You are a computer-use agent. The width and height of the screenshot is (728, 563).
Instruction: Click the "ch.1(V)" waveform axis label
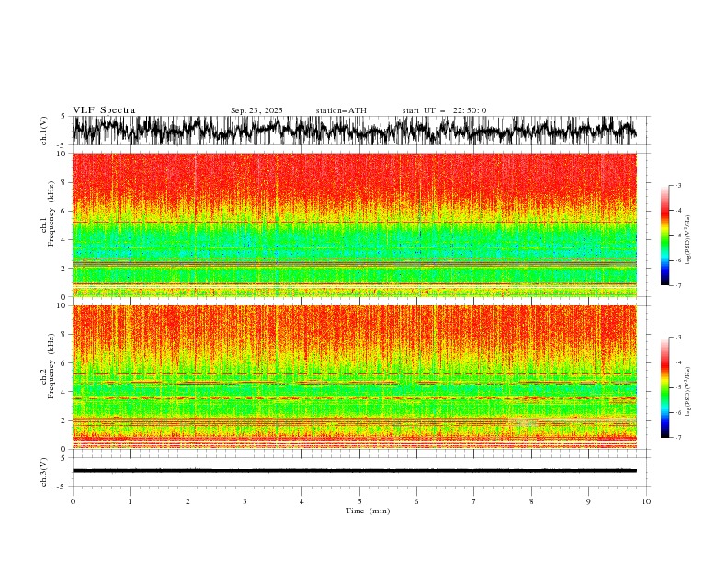[44, 131]
